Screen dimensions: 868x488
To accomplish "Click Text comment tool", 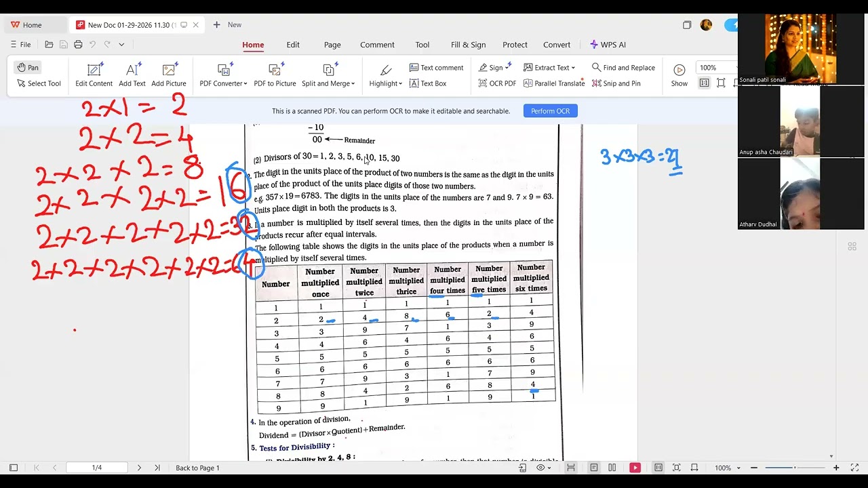I will click(x=437, y=68).
